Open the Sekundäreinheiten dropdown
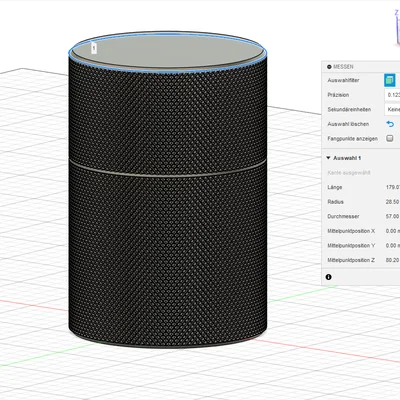The image size is (400, 400). [392, 109]
